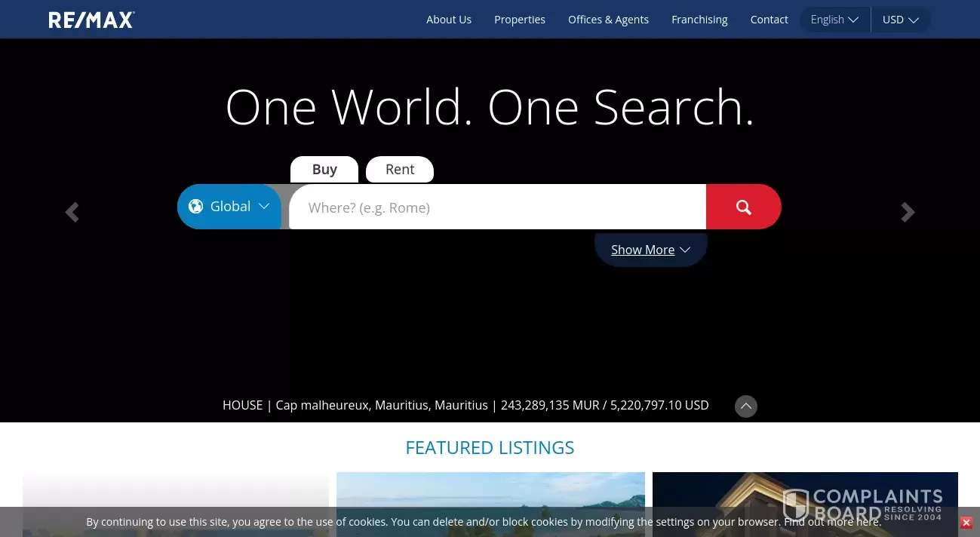Click inside the Where? search field
The image size is (980, 537).
click(x=498, y=207)
